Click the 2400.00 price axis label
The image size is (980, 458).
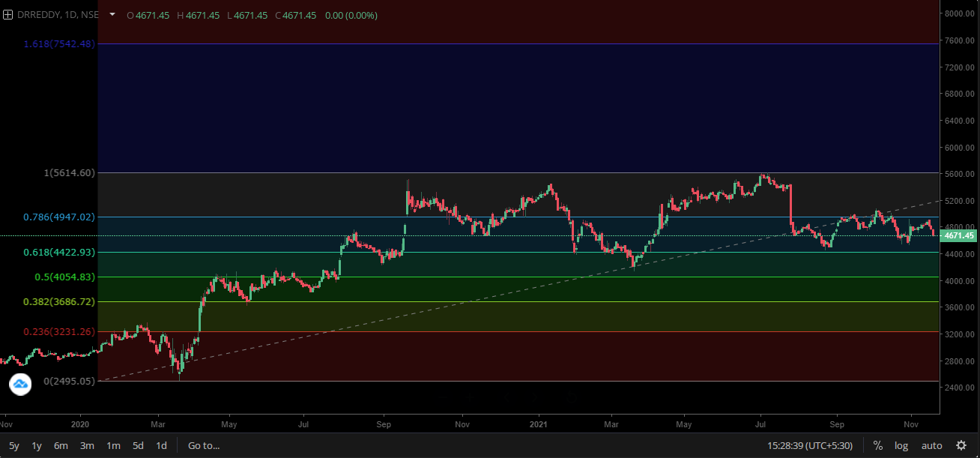[959, 388]
